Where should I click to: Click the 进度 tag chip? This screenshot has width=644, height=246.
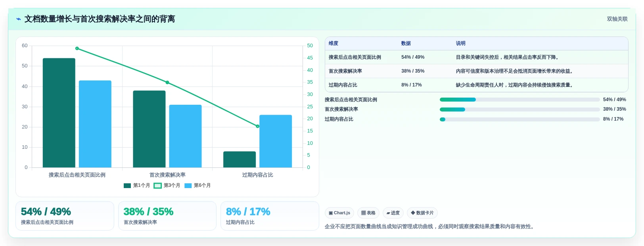point(393,213)
